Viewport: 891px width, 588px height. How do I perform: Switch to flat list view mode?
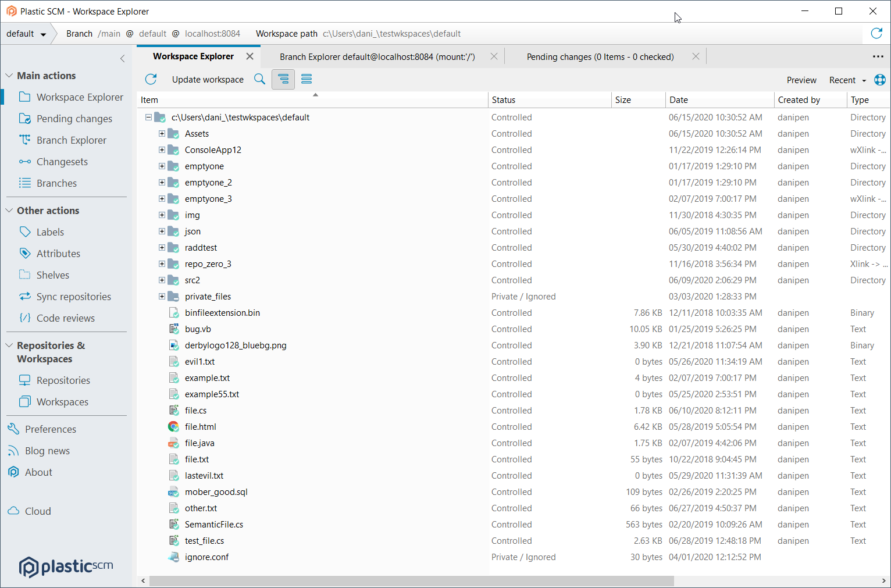point(306,79)
